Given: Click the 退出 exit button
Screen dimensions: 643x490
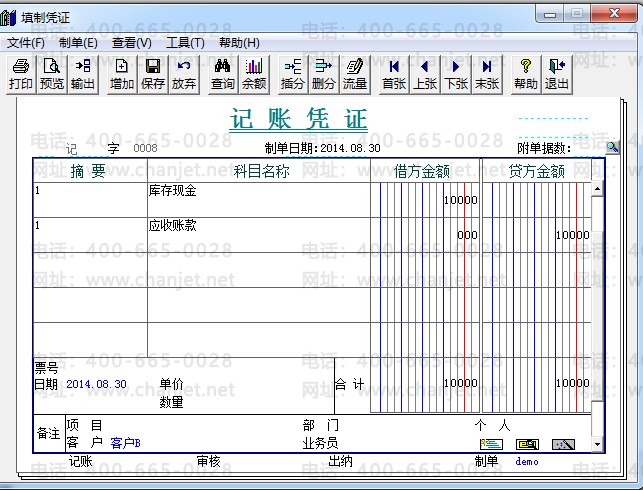Looking at the screenshot, I should pyautogui.click(x=557, y=74).
